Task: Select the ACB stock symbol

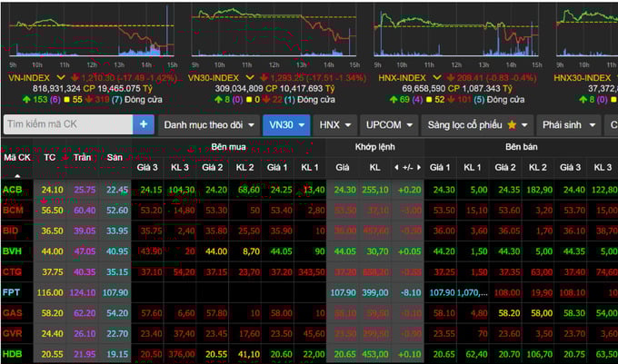Action: pos(13,189)
